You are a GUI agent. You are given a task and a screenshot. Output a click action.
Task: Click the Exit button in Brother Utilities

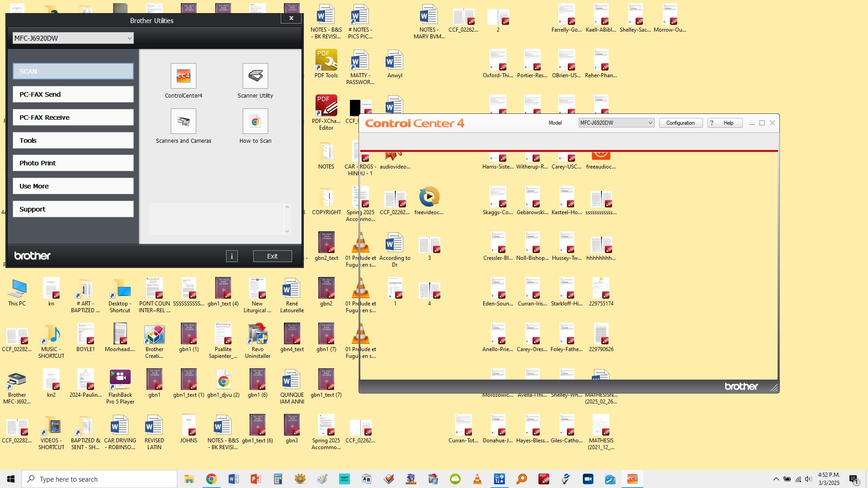[x=272, y=256]
